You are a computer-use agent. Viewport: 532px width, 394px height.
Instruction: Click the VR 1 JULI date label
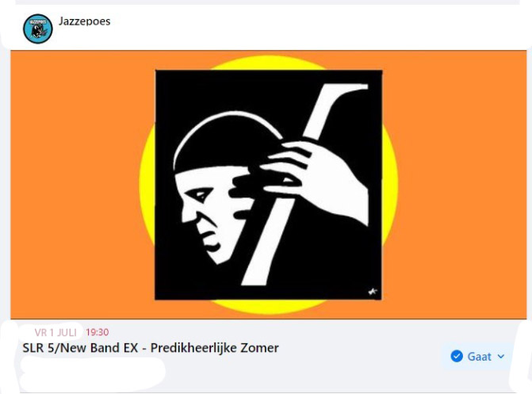coord(55,332)
